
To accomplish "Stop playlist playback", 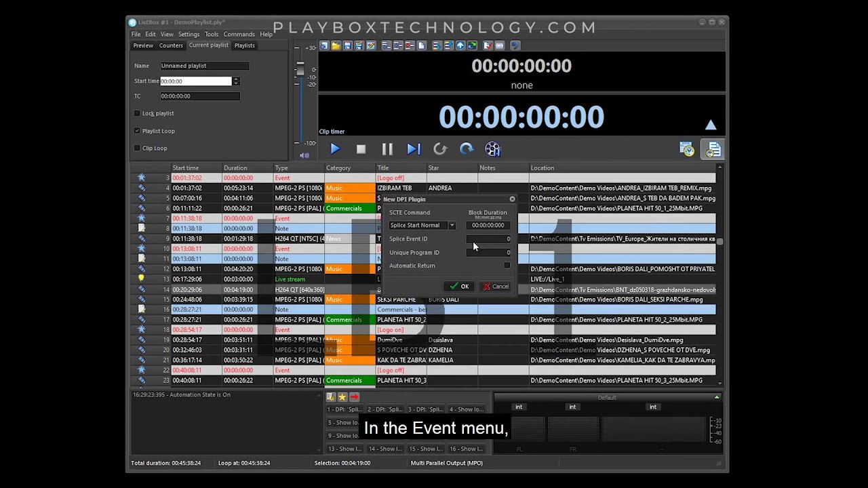I will [x=361, y=149].
